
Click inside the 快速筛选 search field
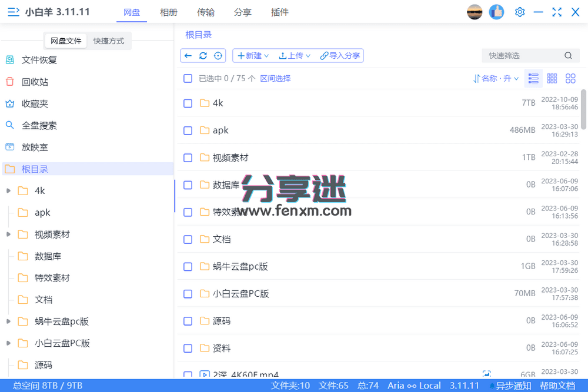[523, 55]
